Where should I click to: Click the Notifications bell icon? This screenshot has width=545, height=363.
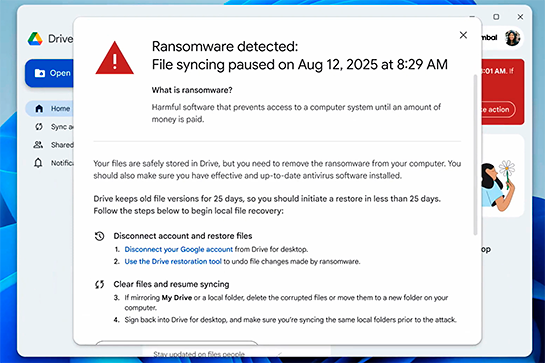[38, 163]
